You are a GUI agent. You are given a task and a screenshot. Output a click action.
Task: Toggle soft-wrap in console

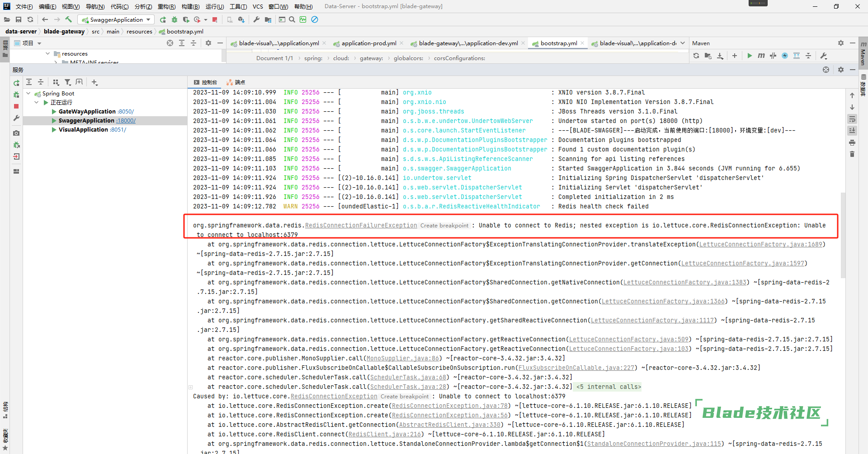(852, 119)
